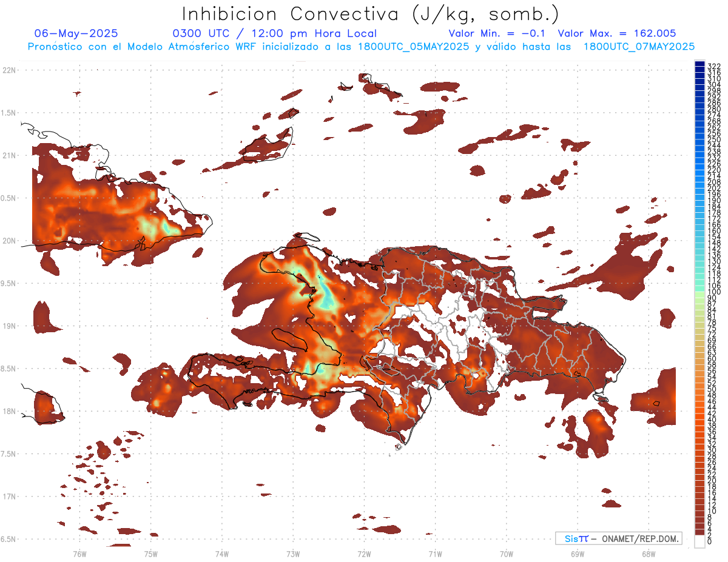Click the '21N' latitude label
Image resolution: width=728 pixels, height=562 pixels.
(9, 155)
